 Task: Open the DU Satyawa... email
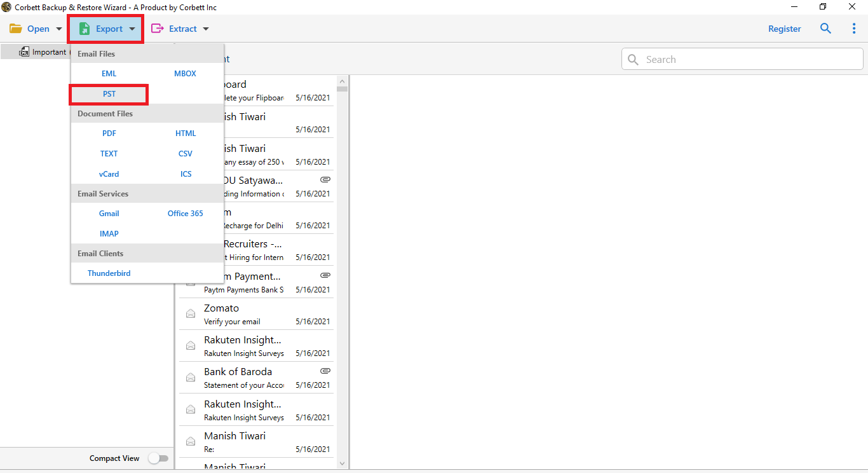click(x=278, y=186)
